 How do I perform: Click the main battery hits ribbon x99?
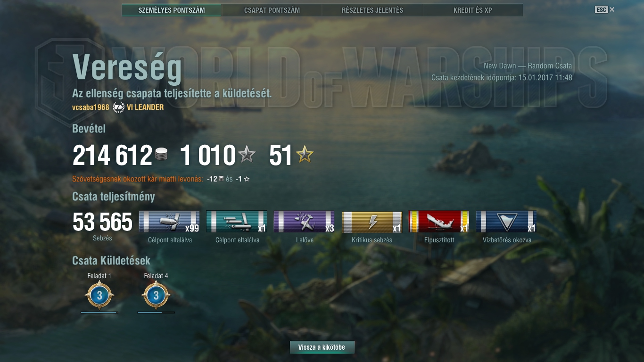click(169, 222)
